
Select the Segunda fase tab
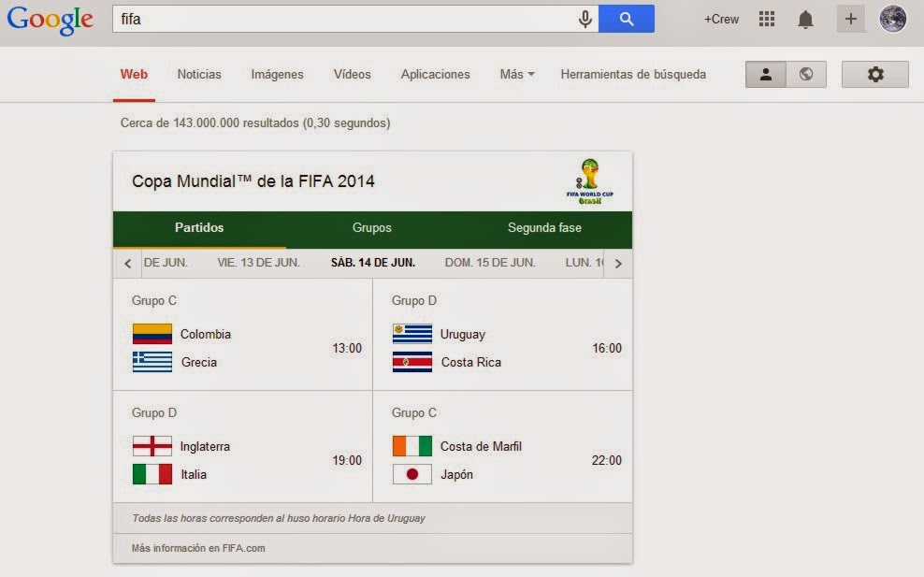(544, 228)
